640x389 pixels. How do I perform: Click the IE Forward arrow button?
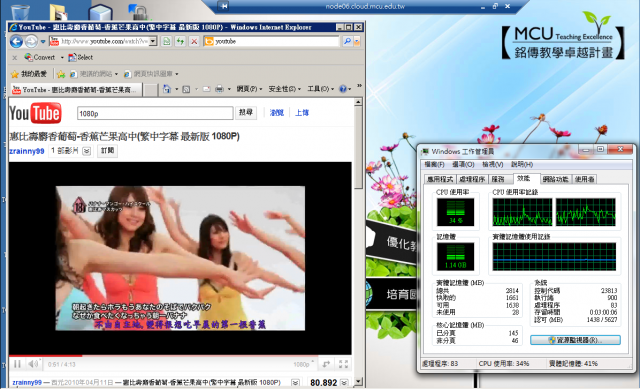click(31, 41)
